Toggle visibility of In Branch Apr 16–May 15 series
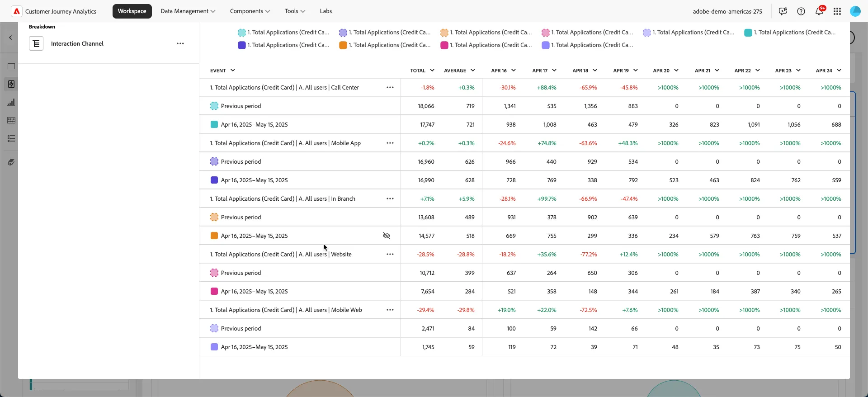868x397 pixels. click(x=387, y=236)
